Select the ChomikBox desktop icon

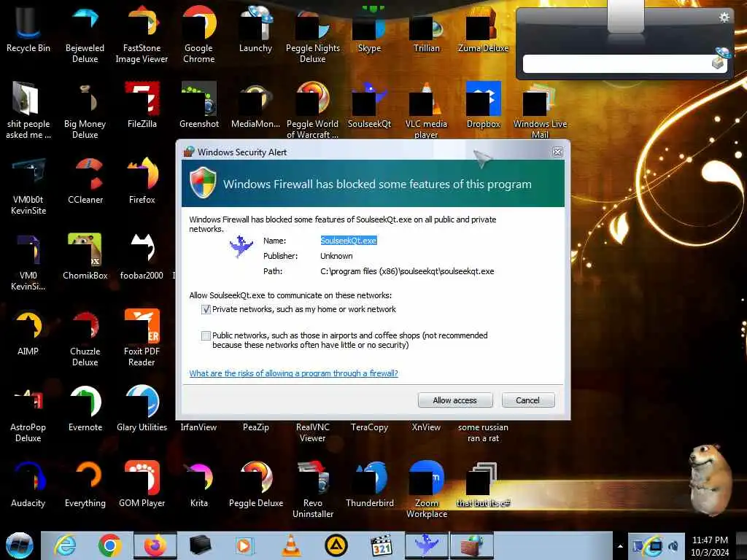(85, 257)
